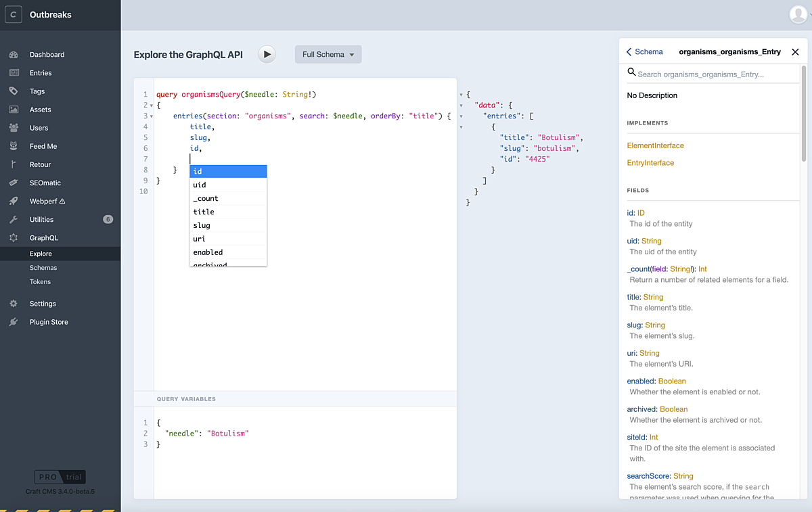Select "slug" in autocomplete list
Image resolution: width=812 pixels, height=512 pixels.
pos(228,225)
